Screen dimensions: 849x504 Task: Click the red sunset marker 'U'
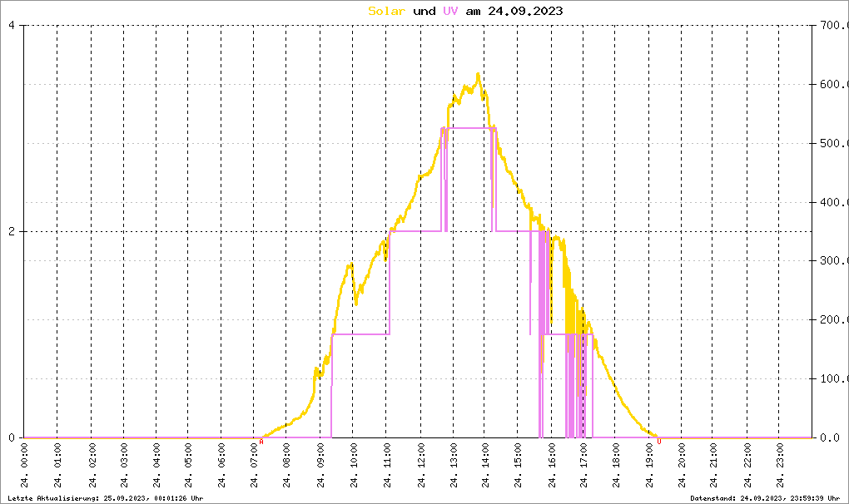[x=659, y=442]
